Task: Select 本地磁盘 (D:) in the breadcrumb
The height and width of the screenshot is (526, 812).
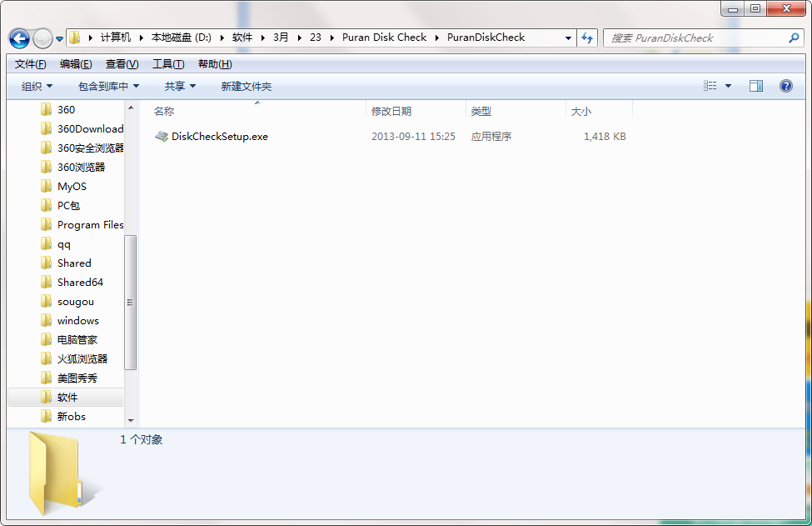Action: pos(182,38)
